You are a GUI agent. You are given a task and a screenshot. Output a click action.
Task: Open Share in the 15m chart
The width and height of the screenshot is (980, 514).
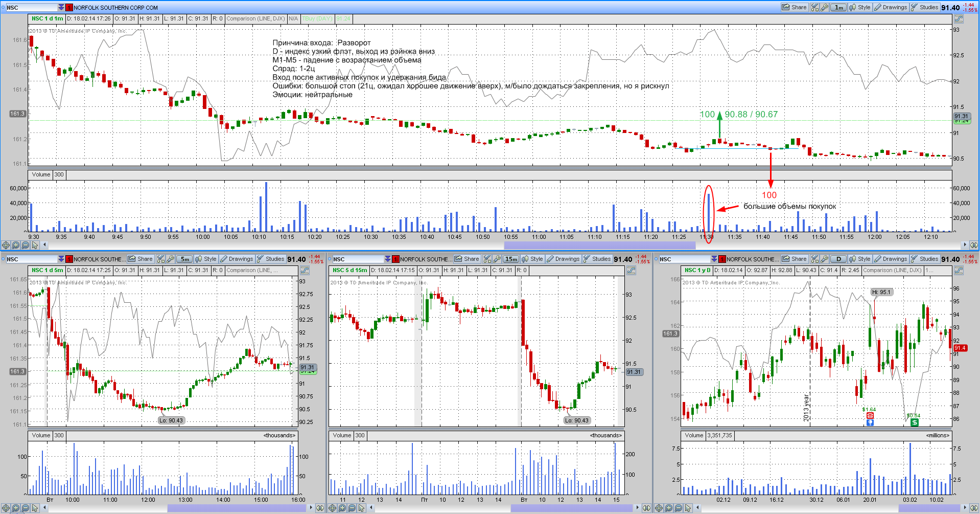pyautogui.click(x=467, y=259)
